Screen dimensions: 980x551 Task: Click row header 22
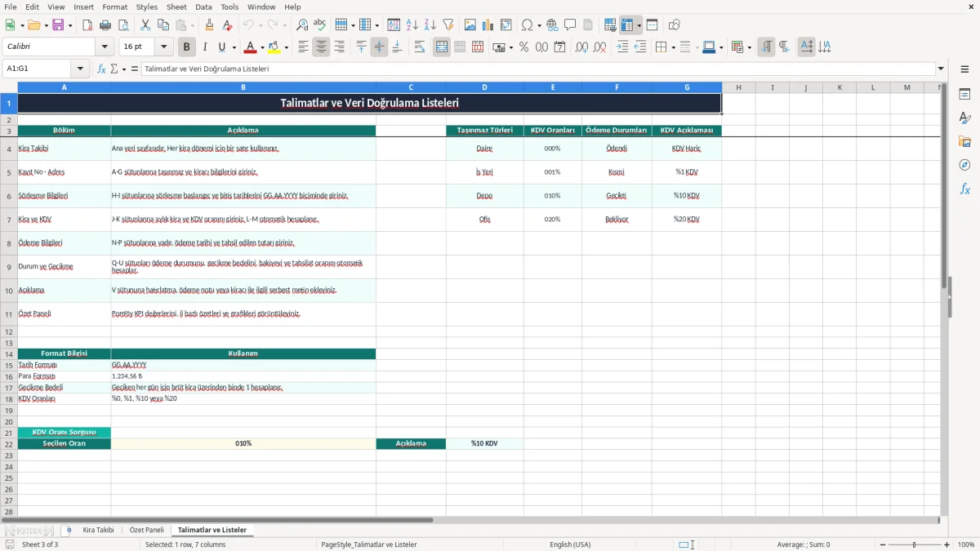pyautogui.click(x=9, y=443)
